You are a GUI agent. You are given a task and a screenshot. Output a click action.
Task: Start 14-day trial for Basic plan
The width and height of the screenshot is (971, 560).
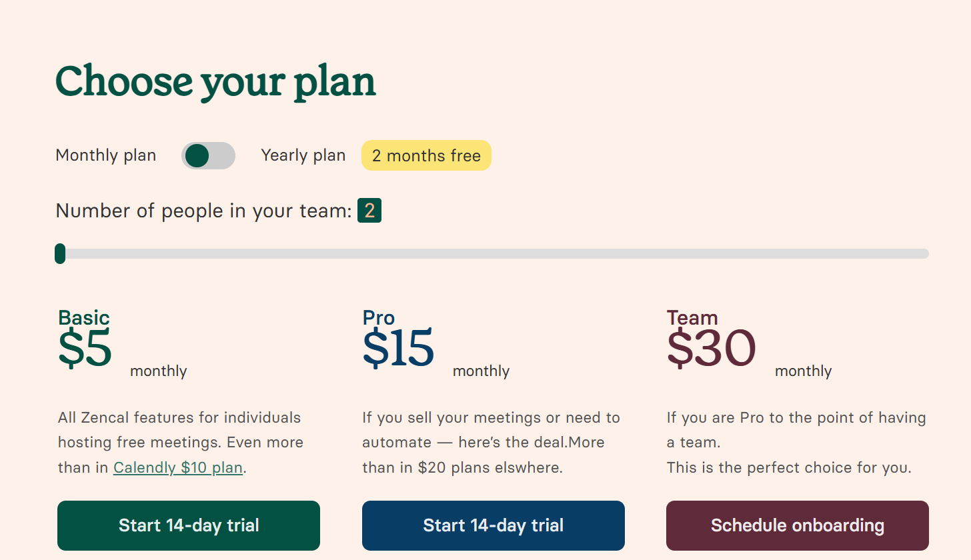click(x=188, y=525)
